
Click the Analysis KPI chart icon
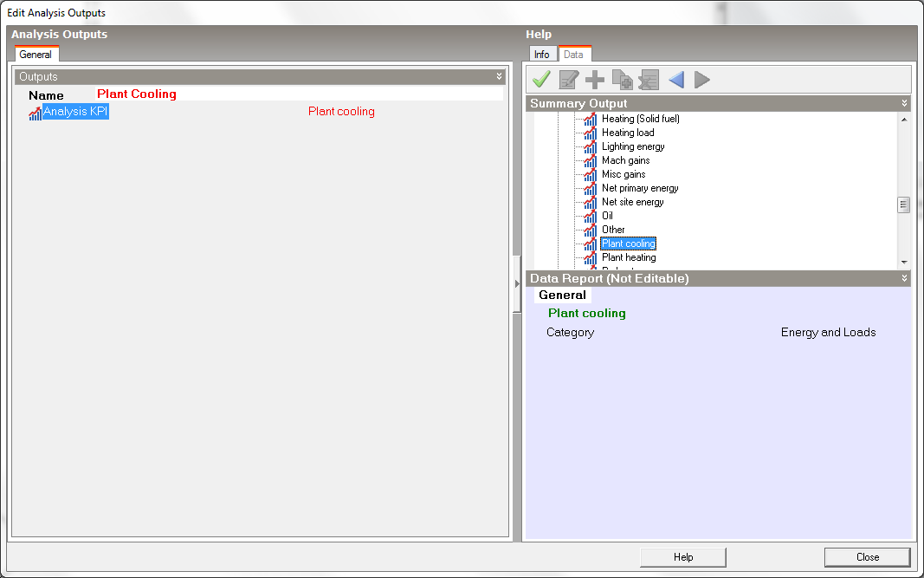click(35, 113)
